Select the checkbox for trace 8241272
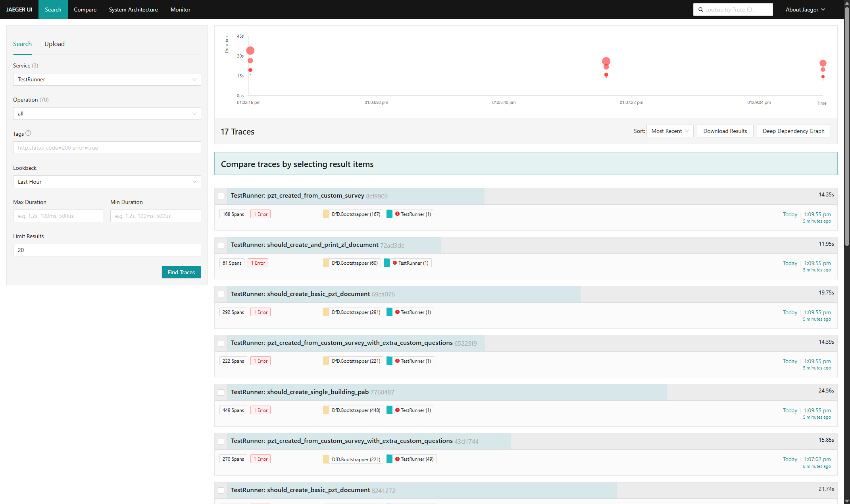 (x=221, y=491)
